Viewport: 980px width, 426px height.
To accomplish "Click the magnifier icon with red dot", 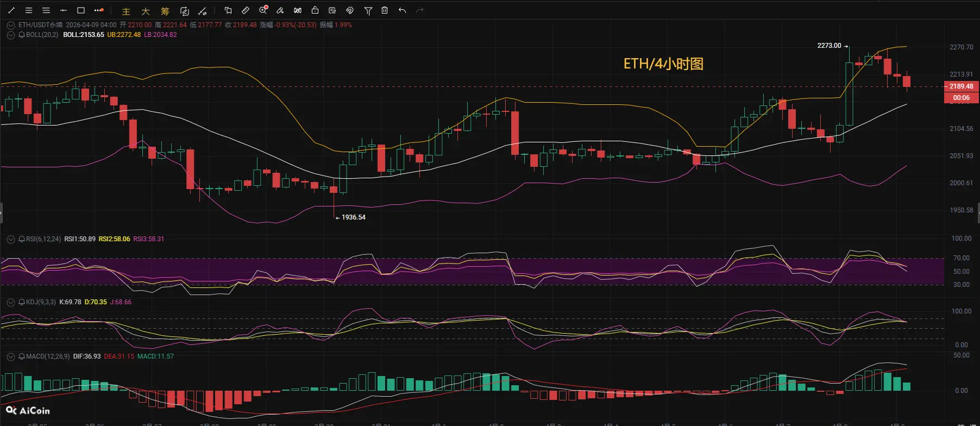I will (x=263, y=10).
